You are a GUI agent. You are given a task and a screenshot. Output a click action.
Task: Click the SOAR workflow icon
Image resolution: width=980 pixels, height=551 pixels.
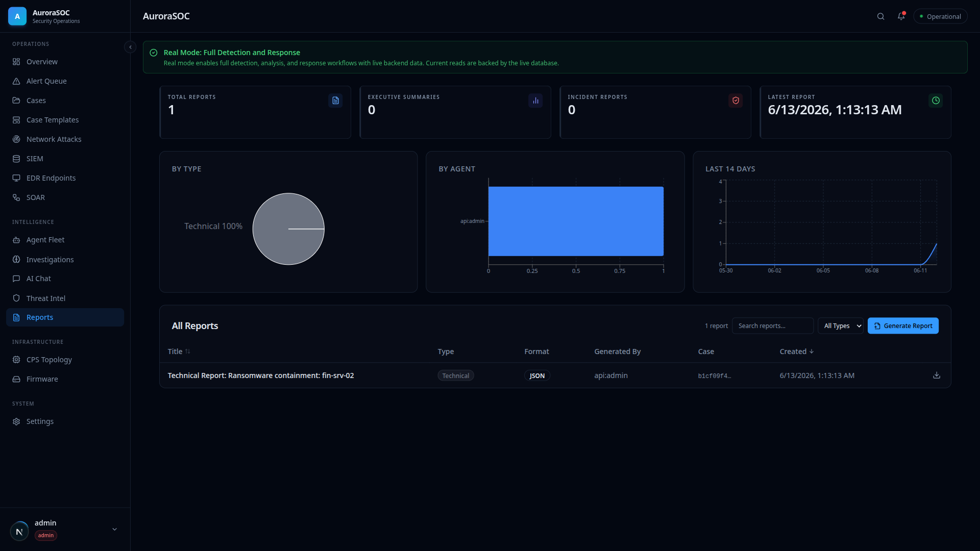pyautogui.click(x=16, y=197)
